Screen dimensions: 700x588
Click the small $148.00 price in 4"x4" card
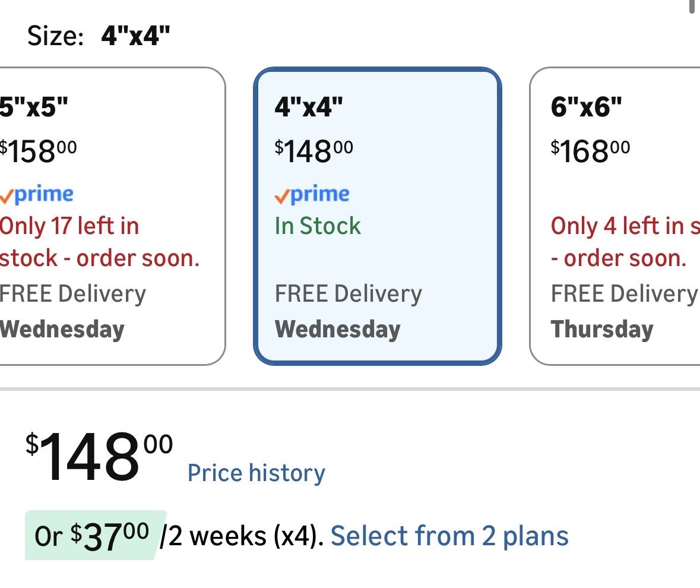click(313, 150)
